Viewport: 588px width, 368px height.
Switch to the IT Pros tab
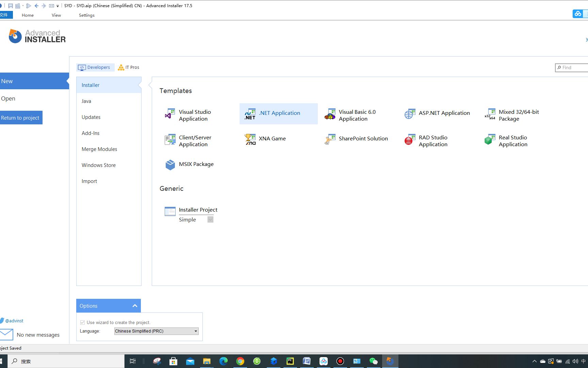pos(129,67)
